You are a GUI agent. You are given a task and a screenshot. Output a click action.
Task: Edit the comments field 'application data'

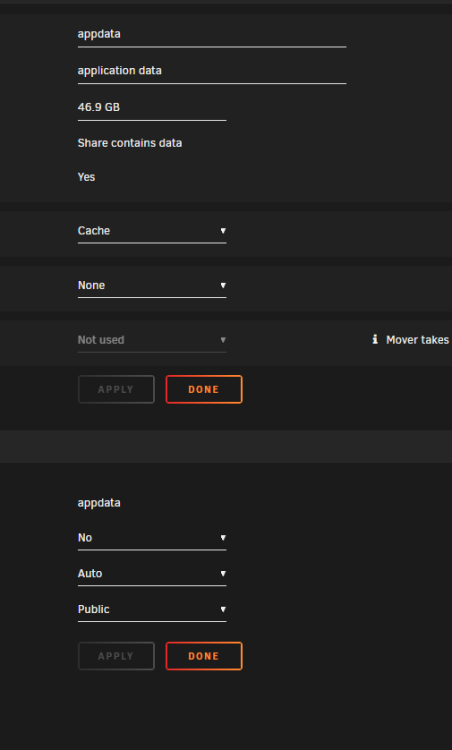[x=212, y=71]
